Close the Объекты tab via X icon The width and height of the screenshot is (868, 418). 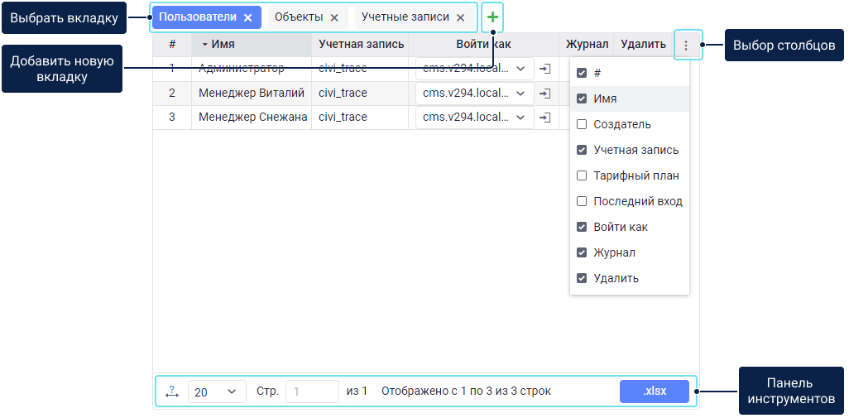(334, 17)
